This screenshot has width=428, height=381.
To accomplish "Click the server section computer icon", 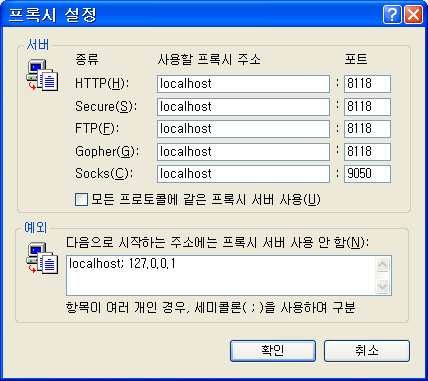I will tap(42, 75).
